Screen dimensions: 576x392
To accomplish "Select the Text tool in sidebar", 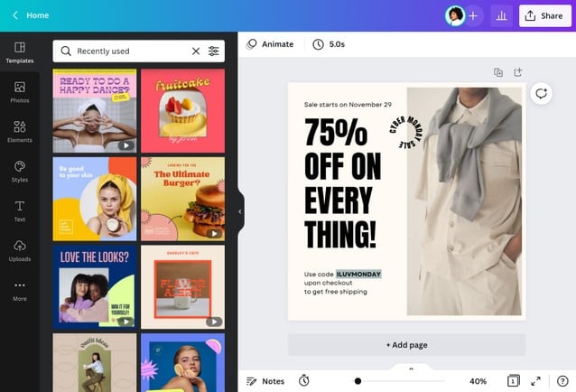I will (x=19, y=210).
